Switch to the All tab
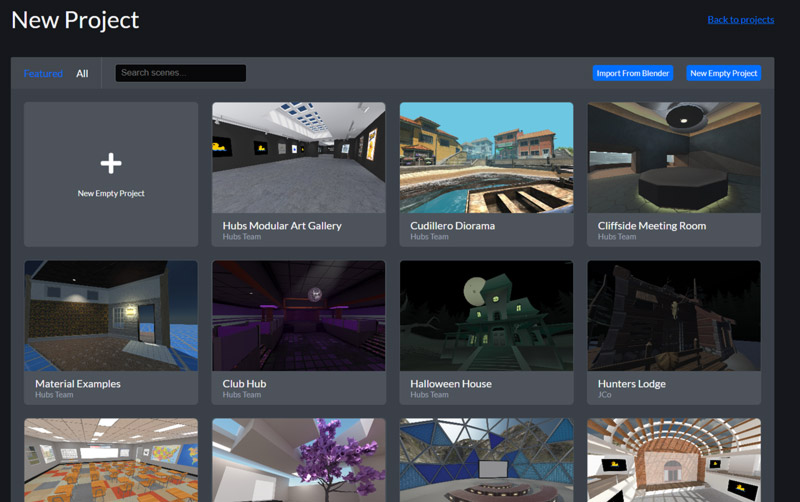The width and height of the screenshot is (800, 502). coord(82,73)
